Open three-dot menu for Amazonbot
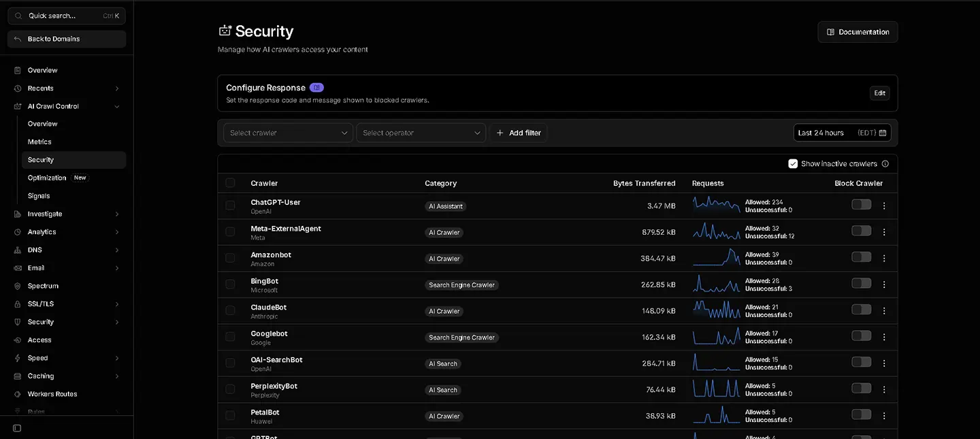This screenshot has width=980, height=439. (x=884, y=258)
